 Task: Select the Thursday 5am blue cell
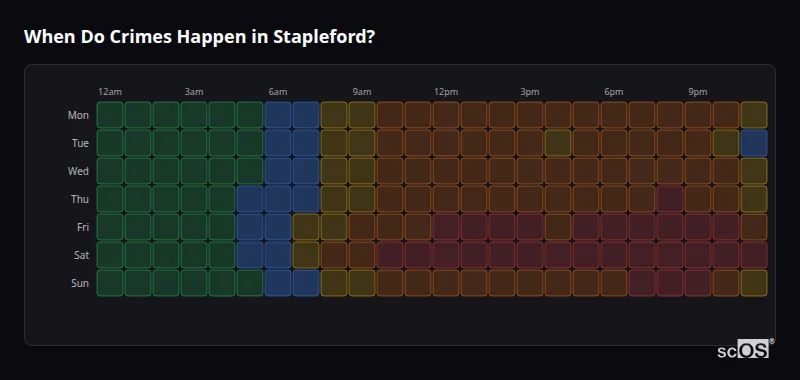pos(250,199)
